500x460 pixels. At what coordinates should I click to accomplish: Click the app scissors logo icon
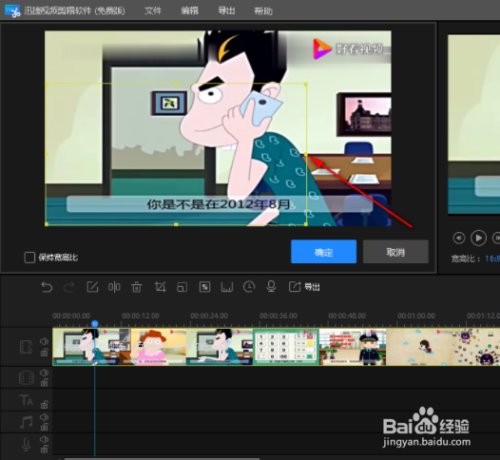coord(13,10)
